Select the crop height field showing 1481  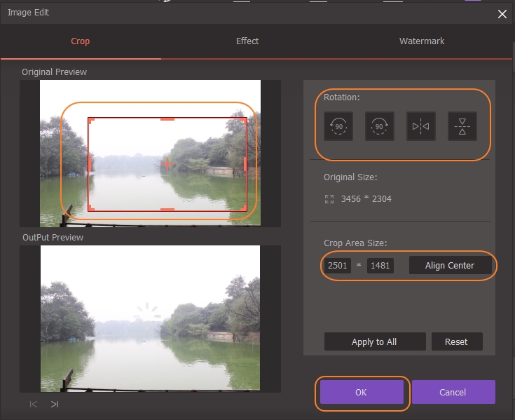tap(380, 266)
